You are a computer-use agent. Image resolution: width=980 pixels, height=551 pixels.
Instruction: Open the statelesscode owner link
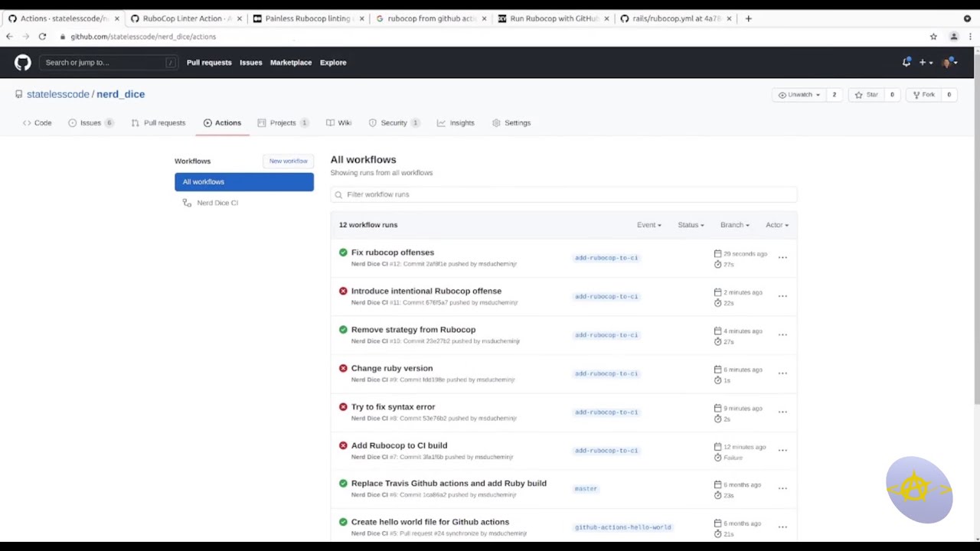(x=58, y=94)
